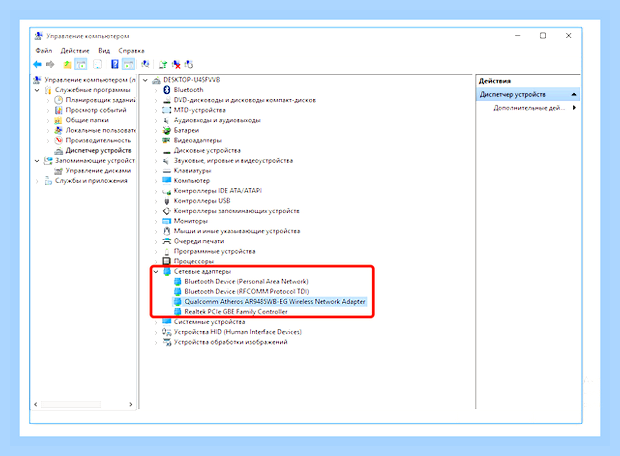Image resolution: width=620 pixels, height=456 pixels.
Task: Select Realtek PCIe GBE Family Controller
Action: point(236,312)
